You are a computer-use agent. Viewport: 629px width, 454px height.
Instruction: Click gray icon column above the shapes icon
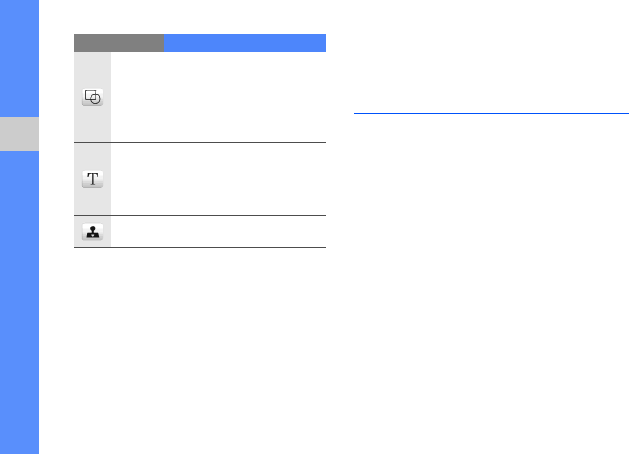92,65
